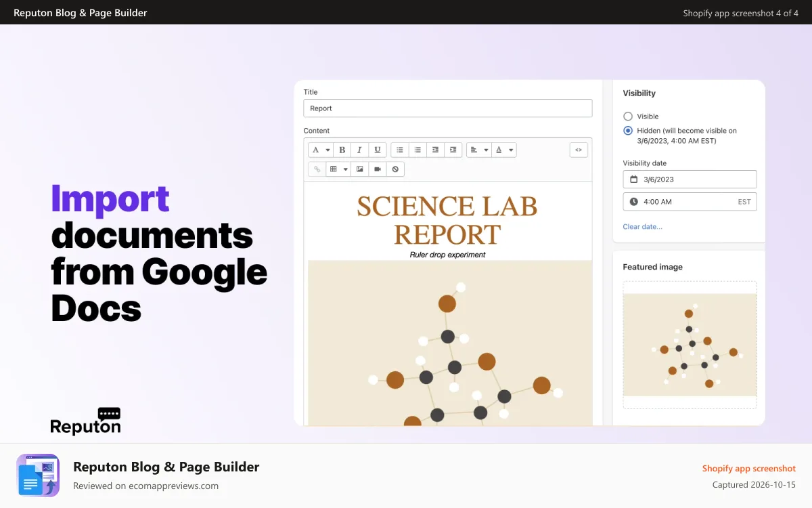812x508 pixels.
Task: Open the text color dropdown
Action: tap(504, 150)
